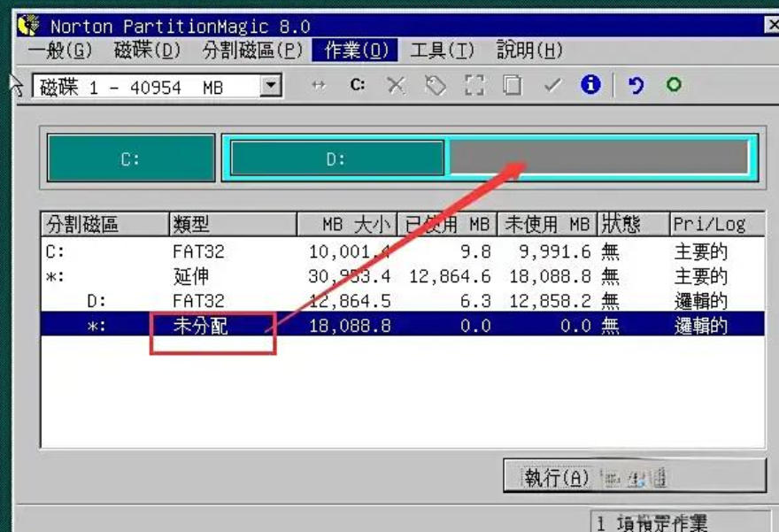
Task: Click the copy partition toolbar icon
Action: (513, 86)
